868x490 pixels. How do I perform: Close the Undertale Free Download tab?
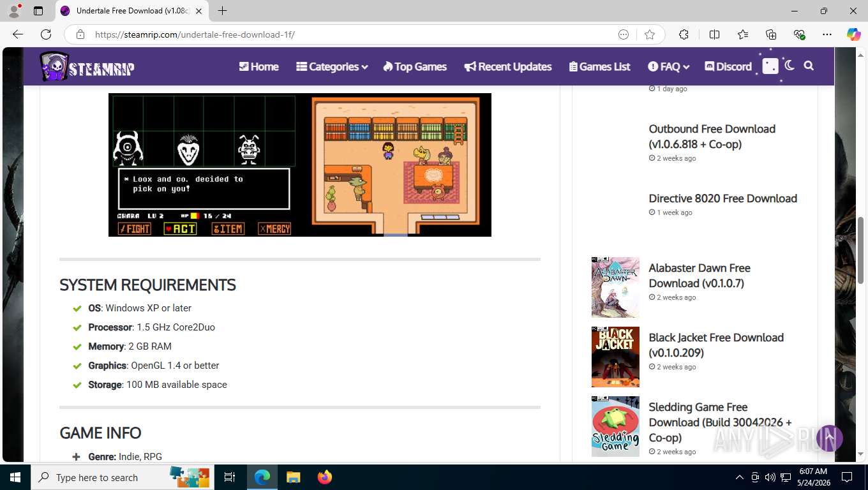(199, 11)
